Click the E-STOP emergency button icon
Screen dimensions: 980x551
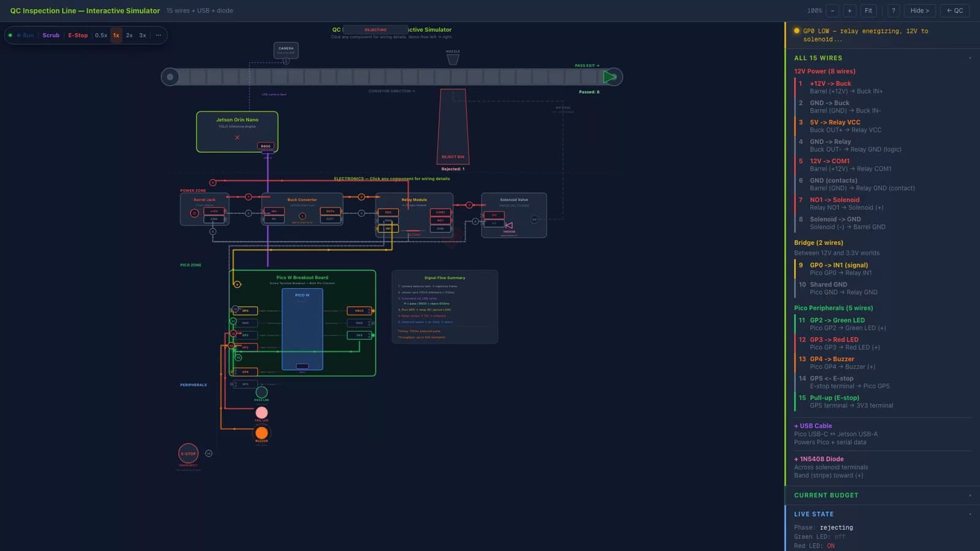point(189,454)
